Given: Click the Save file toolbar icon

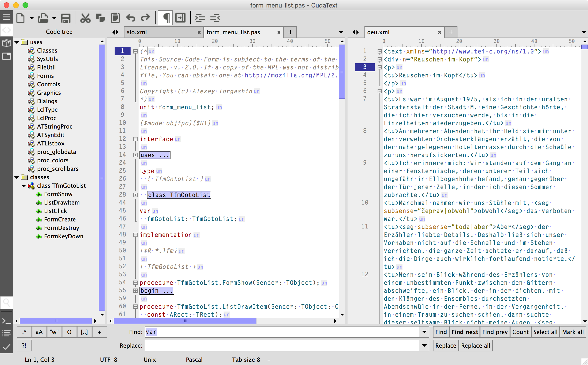Looking at the screenshot, I should tap(66, 18).
